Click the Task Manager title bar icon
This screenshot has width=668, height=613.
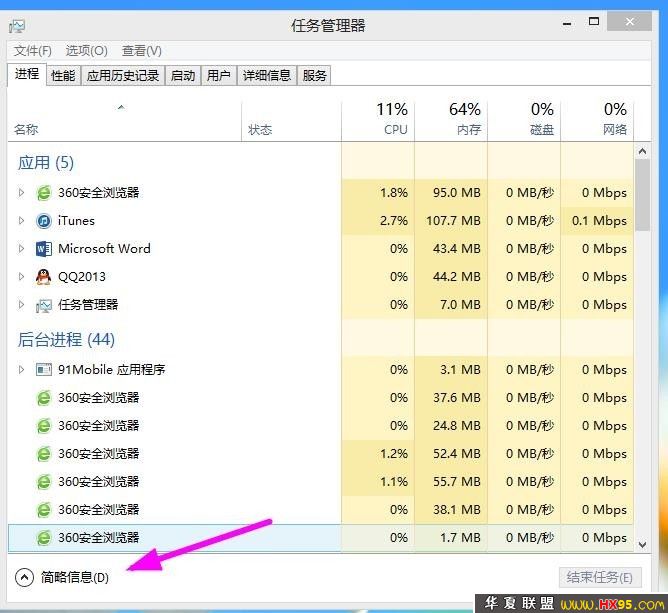(x=17, y=25)
